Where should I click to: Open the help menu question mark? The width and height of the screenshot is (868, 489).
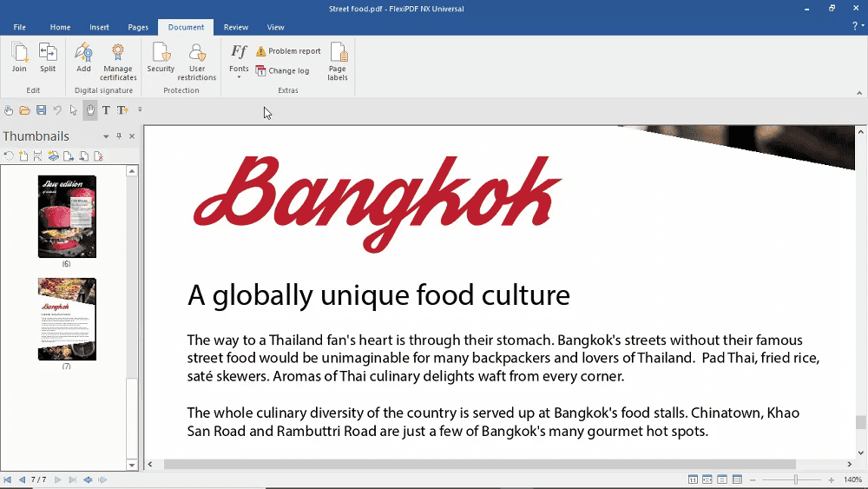point(856,26)
